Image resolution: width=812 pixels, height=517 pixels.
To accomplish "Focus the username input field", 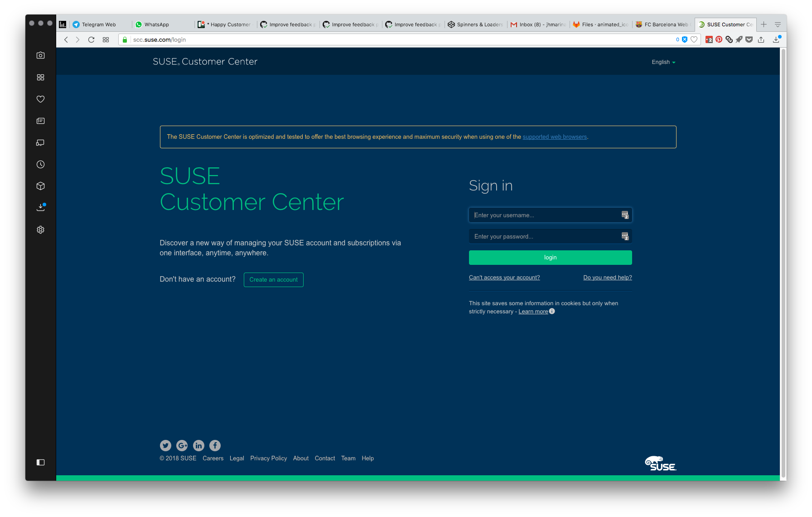I will tap(550, 215).
